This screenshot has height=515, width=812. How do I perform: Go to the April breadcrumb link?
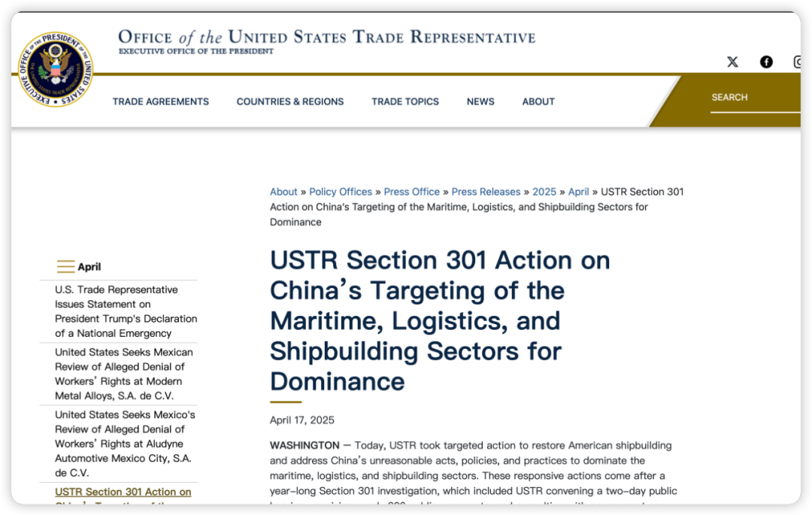click(x=578, y=192)
